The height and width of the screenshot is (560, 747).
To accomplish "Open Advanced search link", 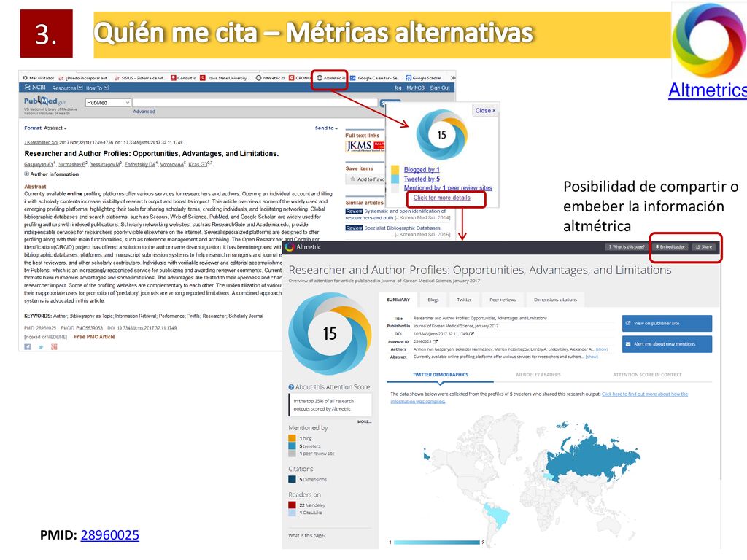I will pos(144,112).
